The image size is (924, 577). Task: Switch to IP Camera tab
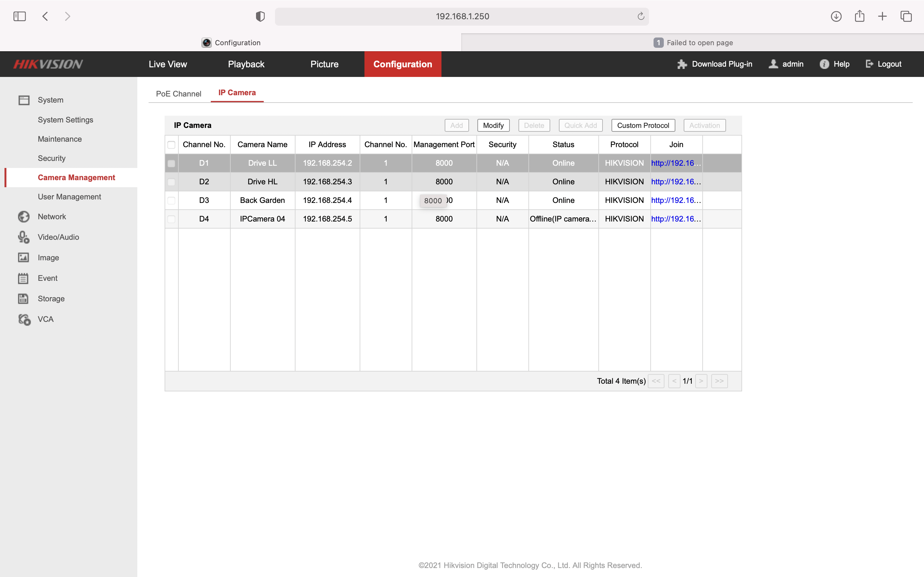pyautogui.click(x=237, y=92)
